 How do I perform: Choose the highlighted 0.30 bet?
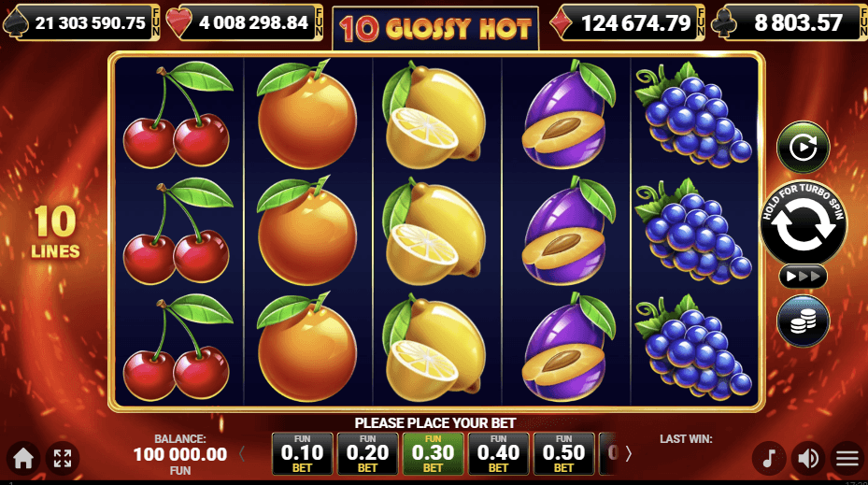(x=433, y=454)
